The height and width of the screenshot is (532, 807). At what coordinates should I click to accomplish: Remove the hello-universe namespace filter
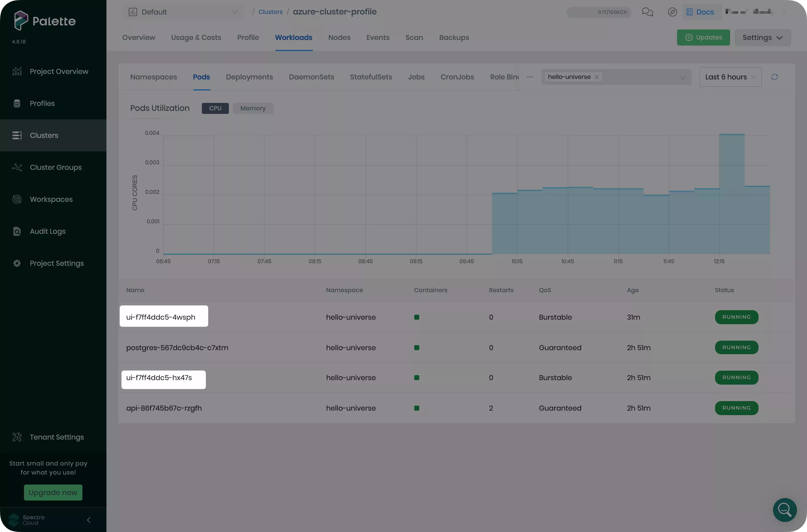click(596, 77)
